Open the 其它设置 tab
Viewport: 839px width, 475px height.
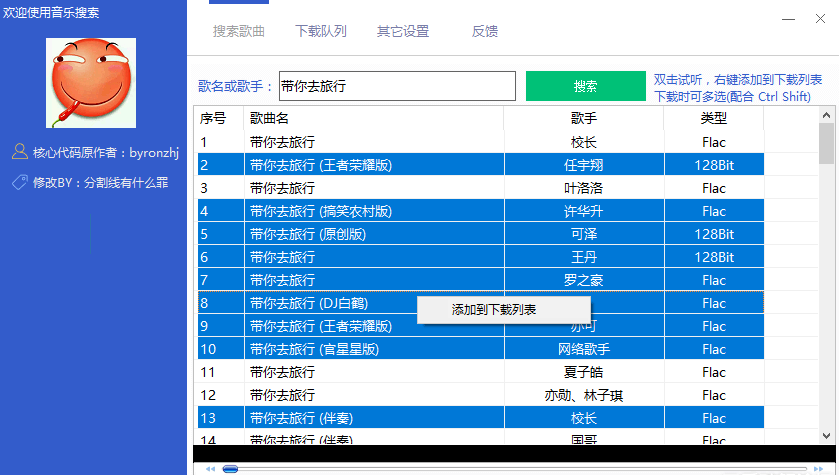pyautogui.click(x=403, y=31)
